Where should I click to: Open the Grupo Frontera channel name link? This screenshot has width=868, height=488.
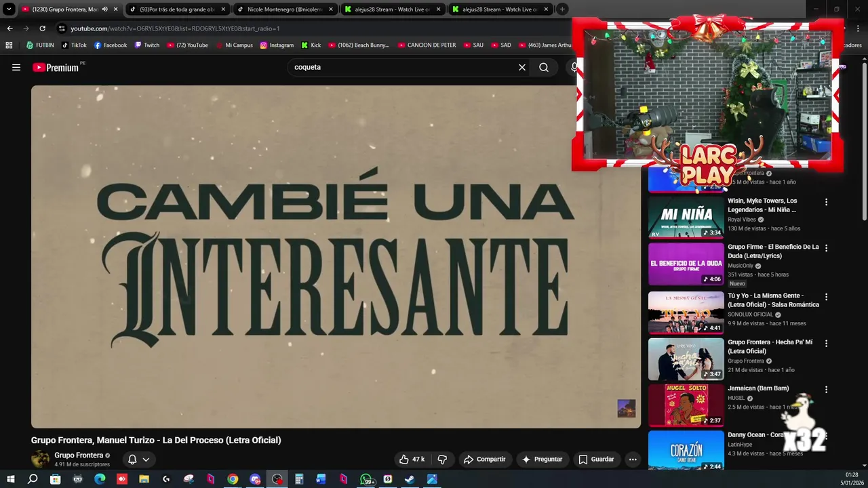tap(79, 455)
